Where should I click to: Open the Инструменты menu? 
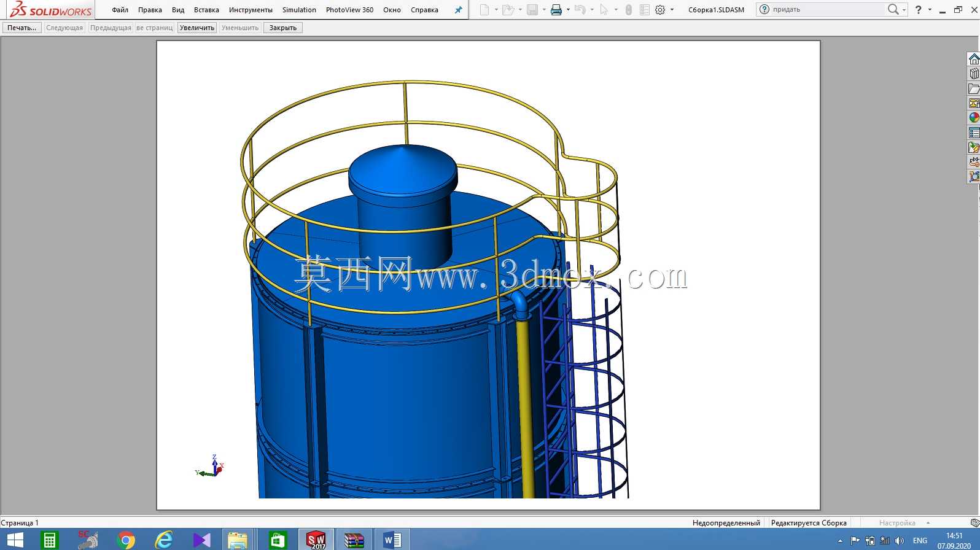(251, 10)
